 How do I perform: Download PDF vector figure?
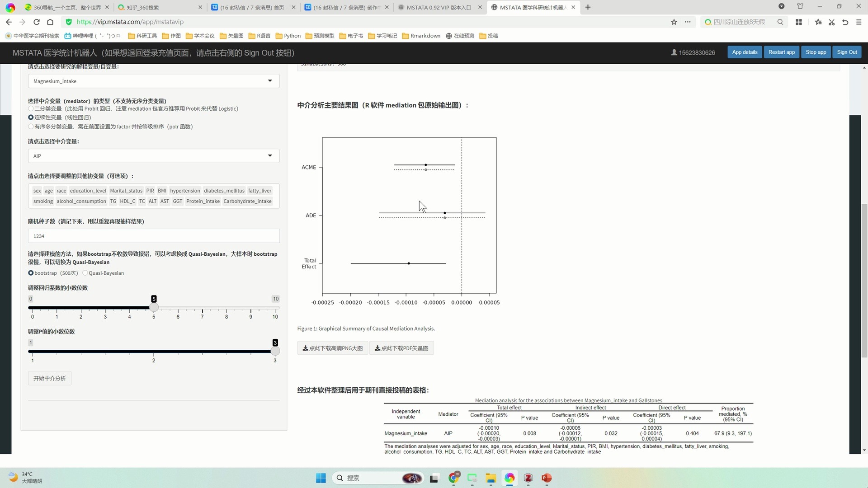click(401, 348)
